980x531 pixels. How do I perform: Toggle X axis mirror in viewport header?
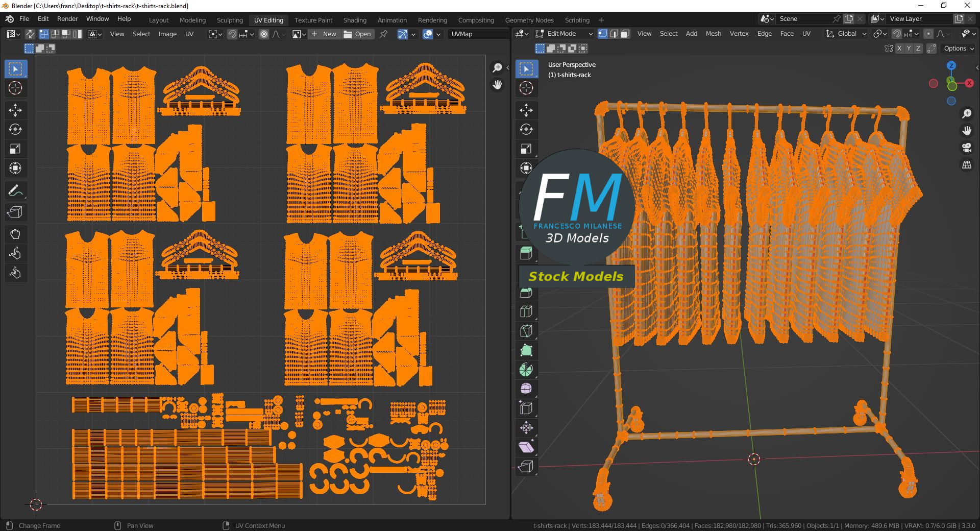(899, 49)
